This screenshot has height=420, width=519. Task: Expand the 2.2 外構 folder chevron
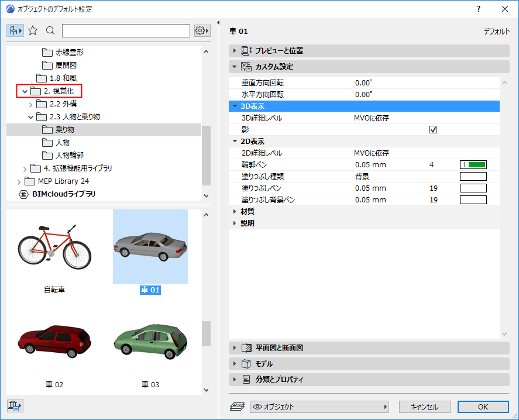point(31,105)
